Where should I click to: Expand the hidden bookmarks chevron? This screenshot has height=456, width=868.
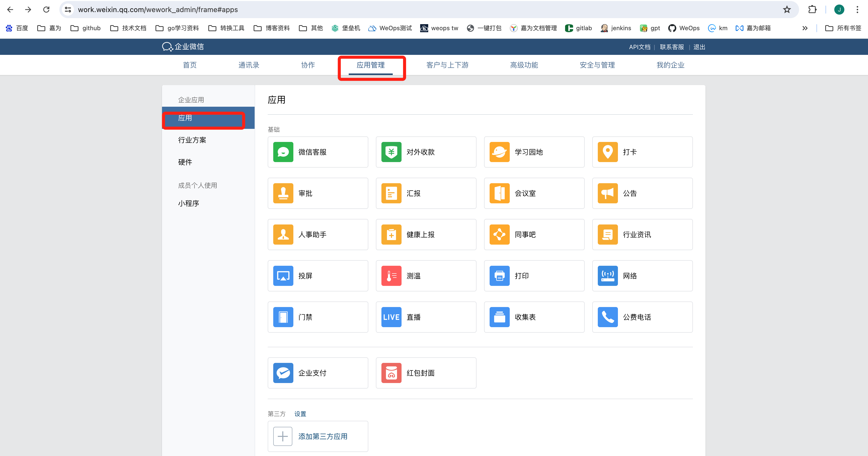(x=805, y=28)
